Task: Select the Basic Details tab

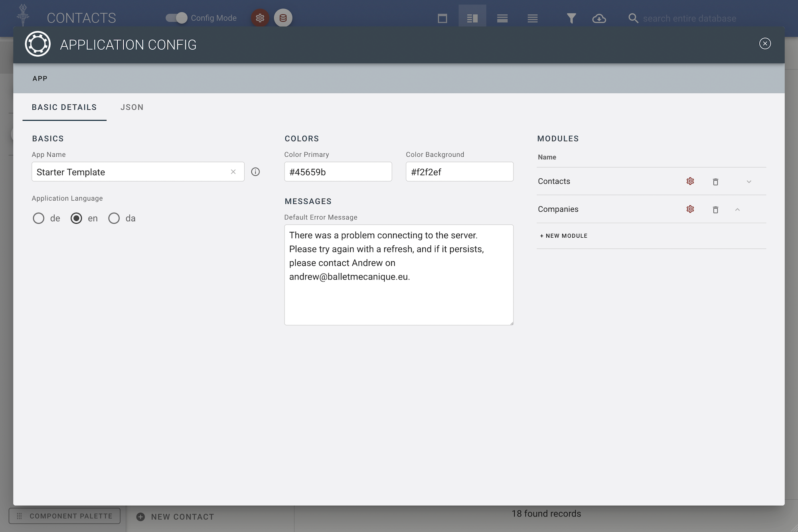Action: [x=64, y=107]
